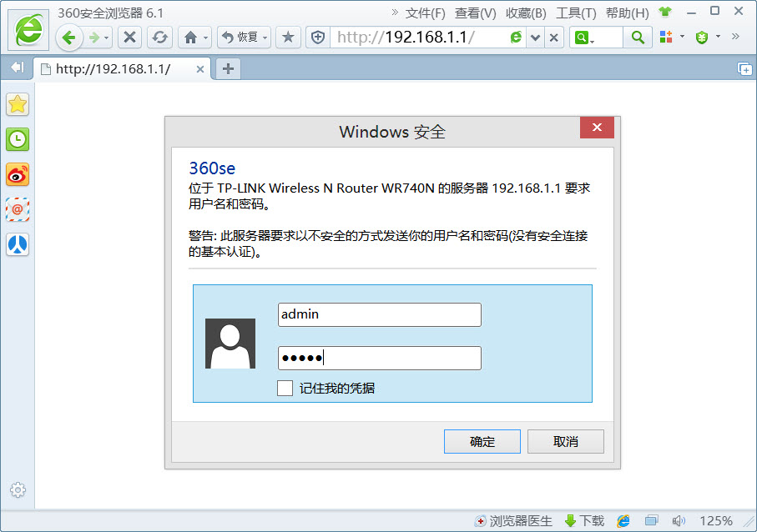Open the 工具(T) menu
This screenshot has height=532, width=757.
tap(576, 13)
